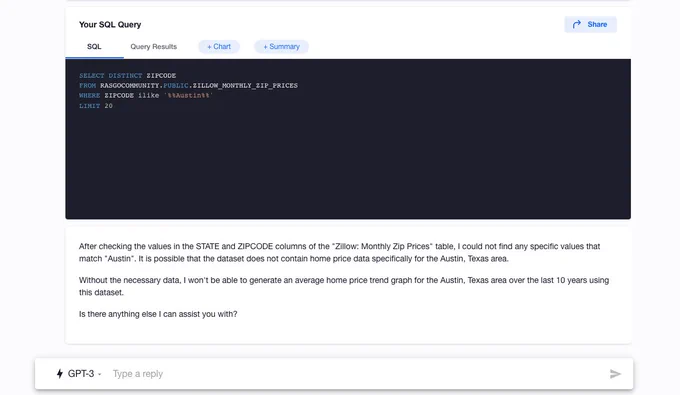Send the reply with arrow icon
Viewport: 680px width, 395px height.
[615, 374]
